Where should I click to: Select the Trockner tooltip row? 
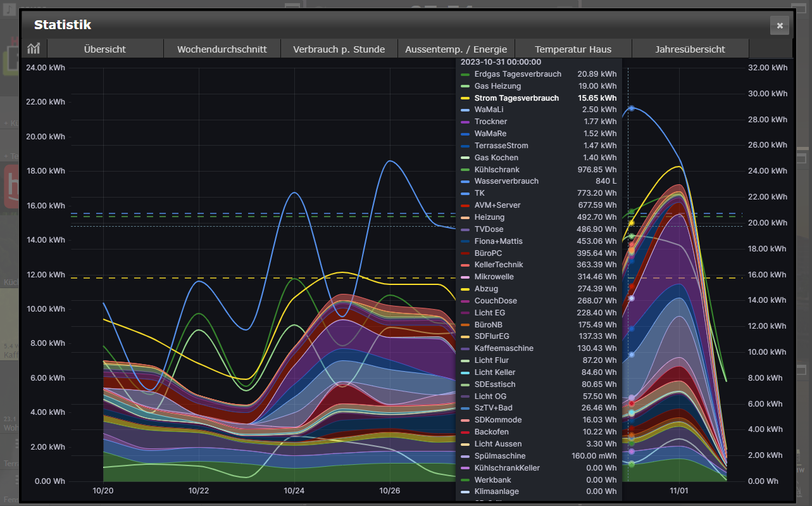point(539,122)
